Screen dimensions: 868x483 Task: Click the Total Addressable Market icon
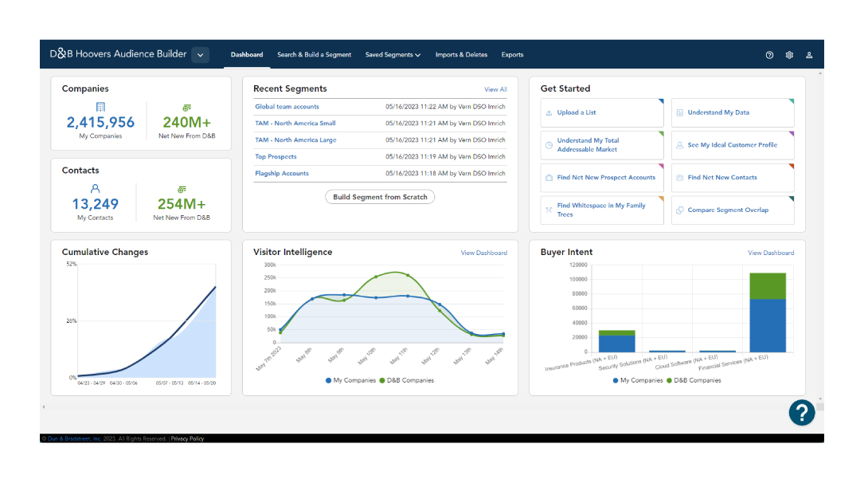[549, 145]
